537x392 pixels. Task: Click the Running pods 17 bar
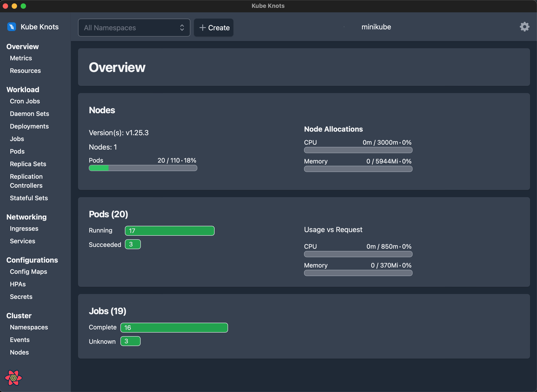pyautogui.click(x=170, y=231)
